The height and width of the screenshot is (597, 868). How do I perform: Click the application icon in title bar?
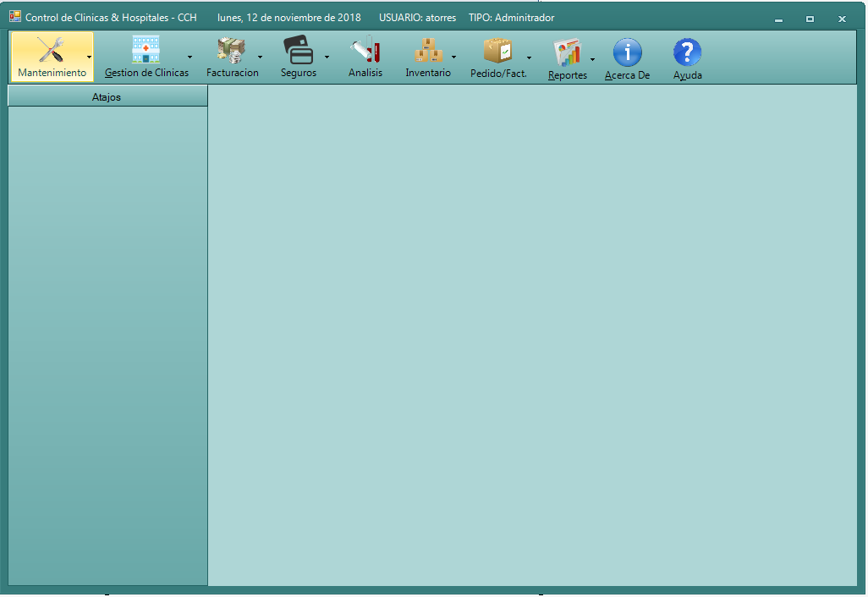15,17
